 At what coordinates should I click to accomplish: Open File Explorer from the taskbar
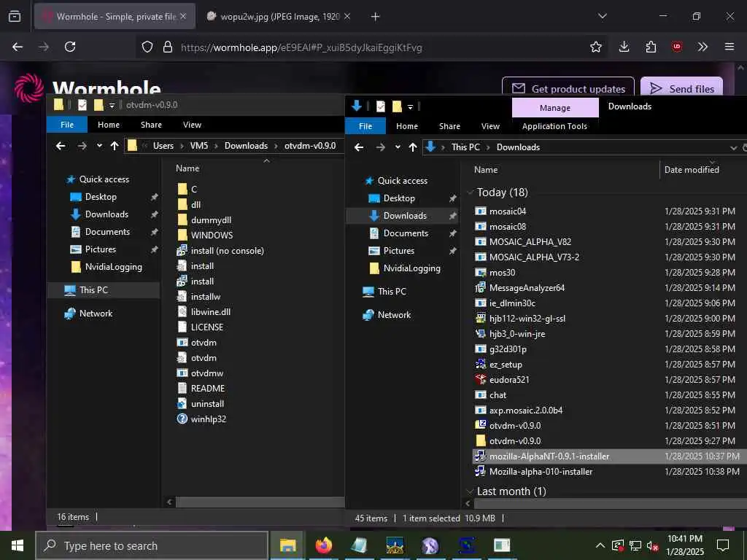tap(287, 545)
